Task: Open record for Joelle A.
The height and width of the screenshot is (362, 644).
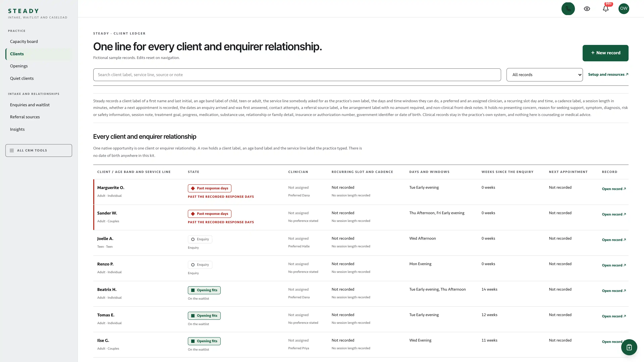Action: (614, 240)
